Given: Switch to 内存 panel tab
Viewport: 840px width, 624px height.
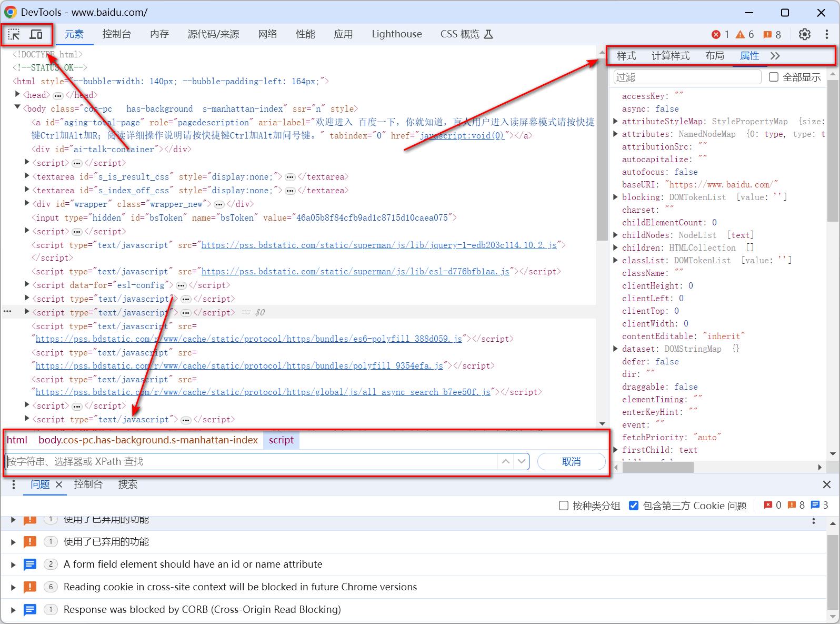Looking at the screenshot, I should (159, 34).
